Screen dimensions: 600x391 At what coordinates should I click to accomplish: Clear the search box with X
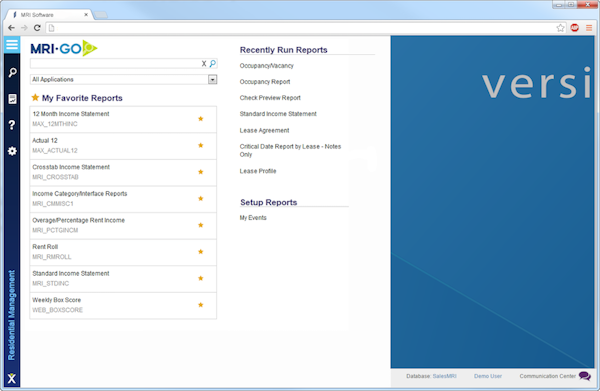pyautogui.click(x=204, y=64)
